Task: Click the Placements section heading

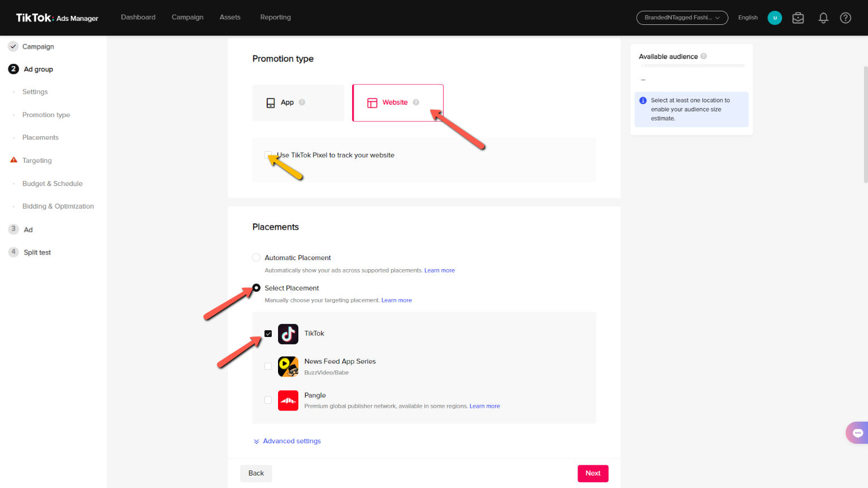Action: (276, 227)
